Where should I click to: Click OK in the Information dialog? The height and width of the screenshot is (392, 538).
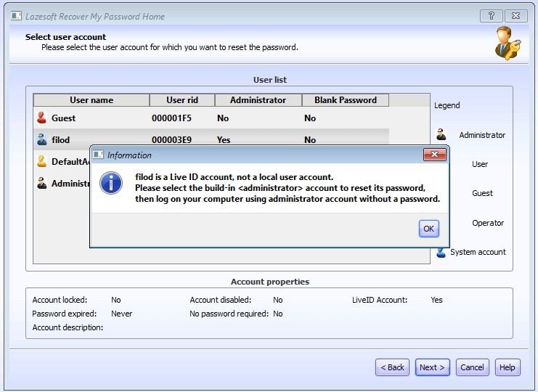click(429, 229)
